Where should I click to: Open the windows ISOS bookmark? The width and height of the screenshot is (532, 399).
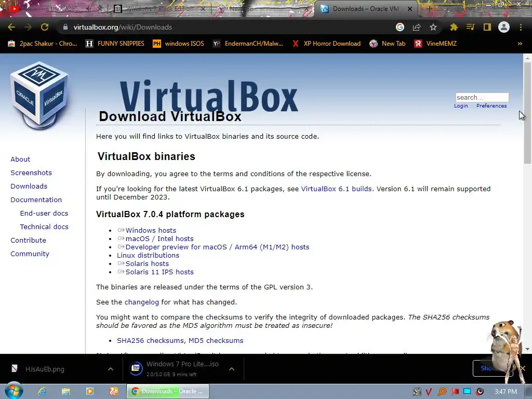pyautogui.click(x=179, y=44)
